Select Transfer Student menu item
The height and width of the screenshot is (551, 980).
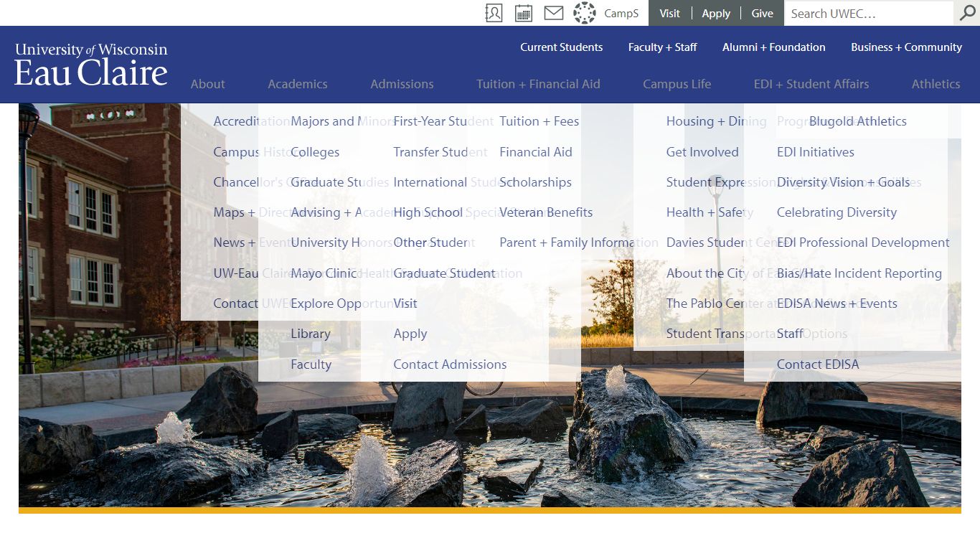440,152
